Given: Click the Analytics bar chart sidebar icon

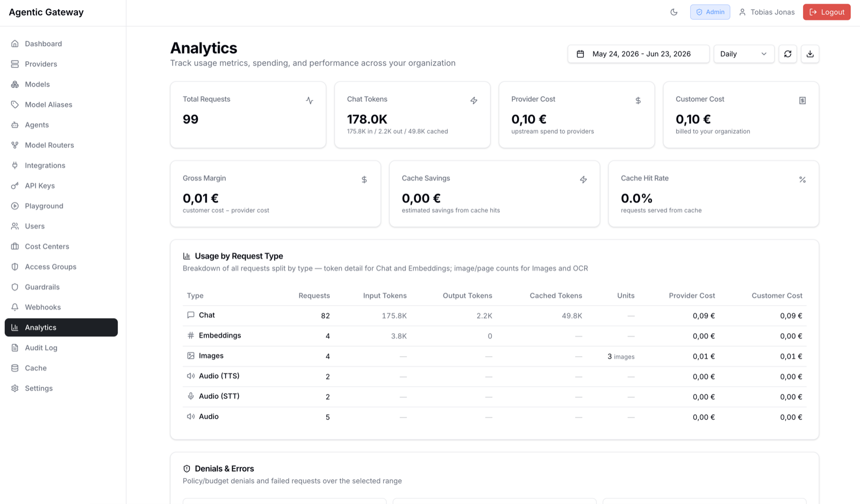Looking at the screenshot, I should [15, 327].
